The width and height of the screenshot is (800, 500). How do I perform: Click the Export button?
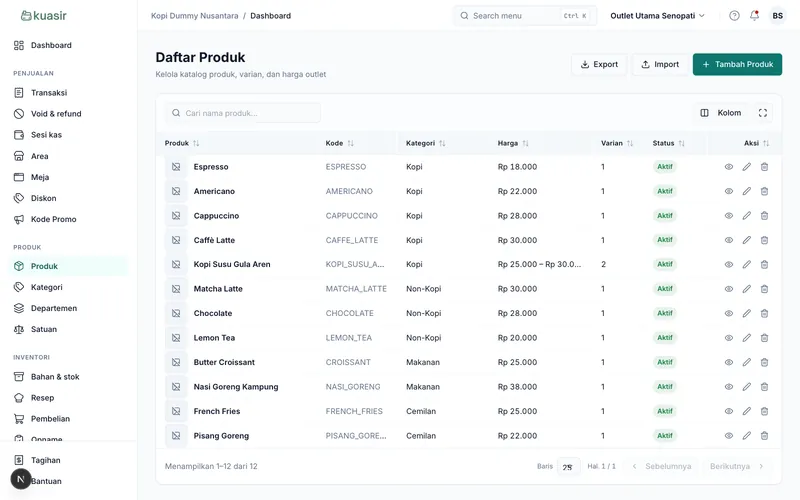599,64
